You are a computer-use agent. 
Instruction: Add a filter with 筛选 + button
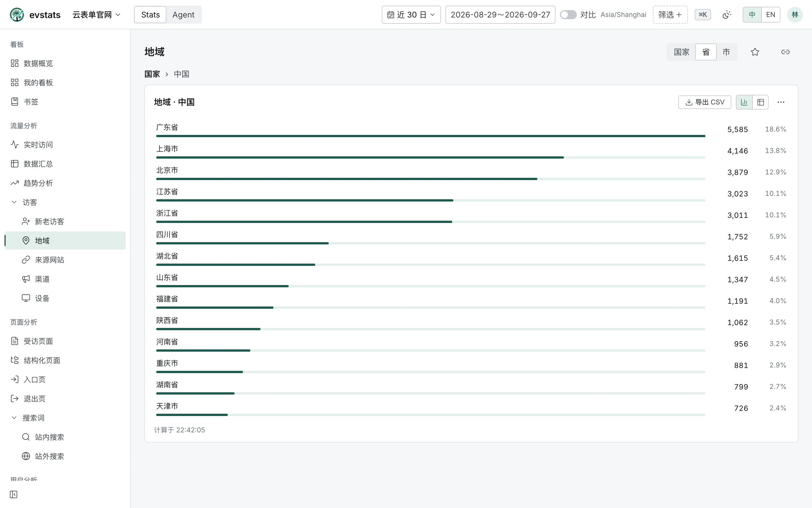[x=670, y=15]
